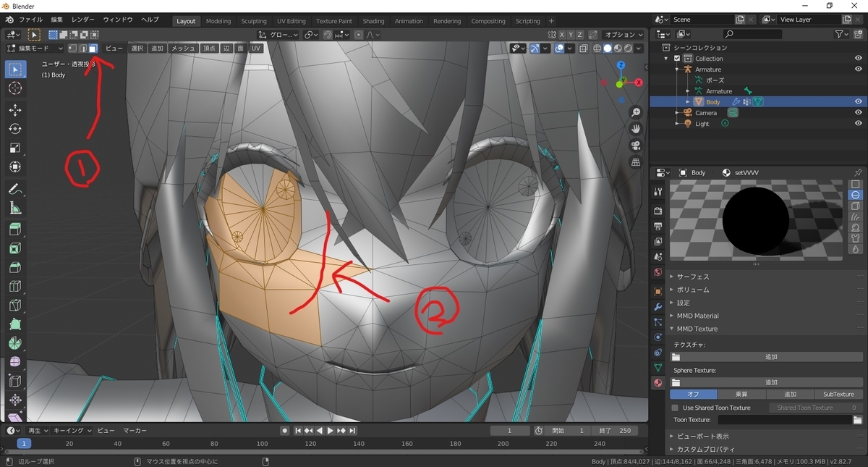The image size is (868, 467).
Task: Toggle camera view icon in viewport
Action: click(636, 146)
